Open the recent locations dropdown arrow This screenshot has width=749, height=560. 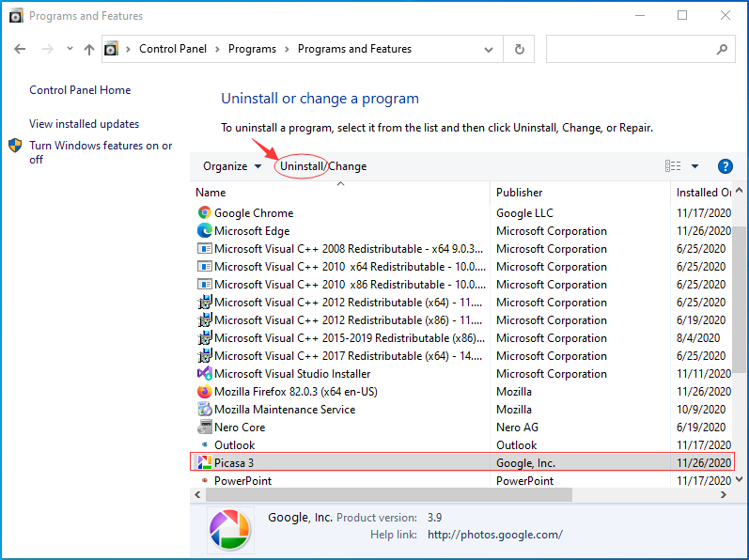70,48
